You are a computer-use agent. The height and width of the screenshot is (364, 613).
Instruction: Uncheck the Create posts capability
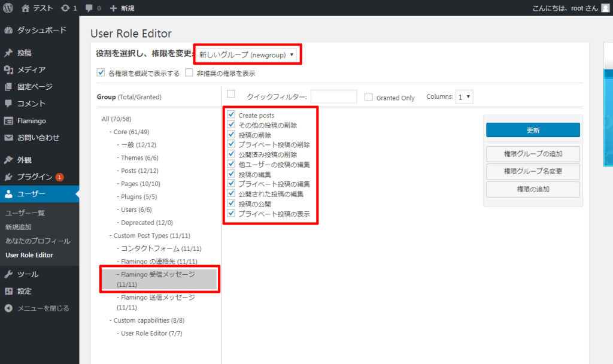231,115
